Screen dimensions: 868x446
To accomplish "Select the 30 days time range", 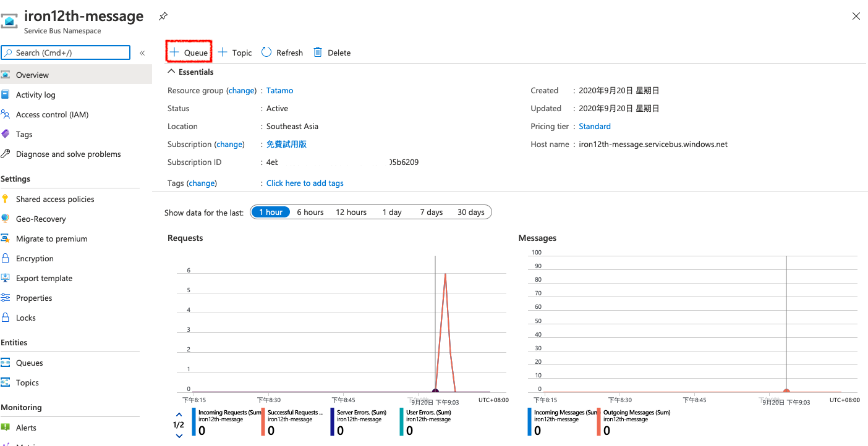I will click(471, 212).
